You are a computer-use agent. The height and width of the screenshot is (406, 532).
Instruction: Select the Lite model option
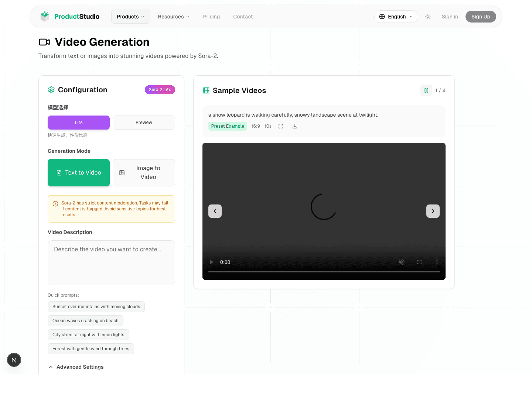(79, 123)
